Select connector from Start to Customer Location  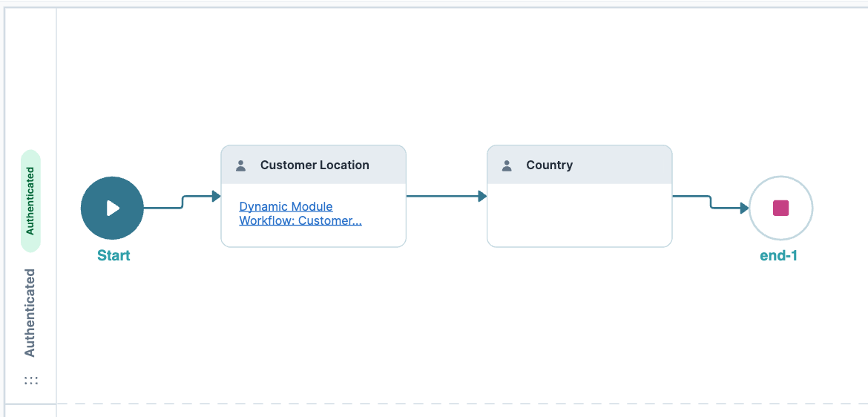click(x=182, y=202)
